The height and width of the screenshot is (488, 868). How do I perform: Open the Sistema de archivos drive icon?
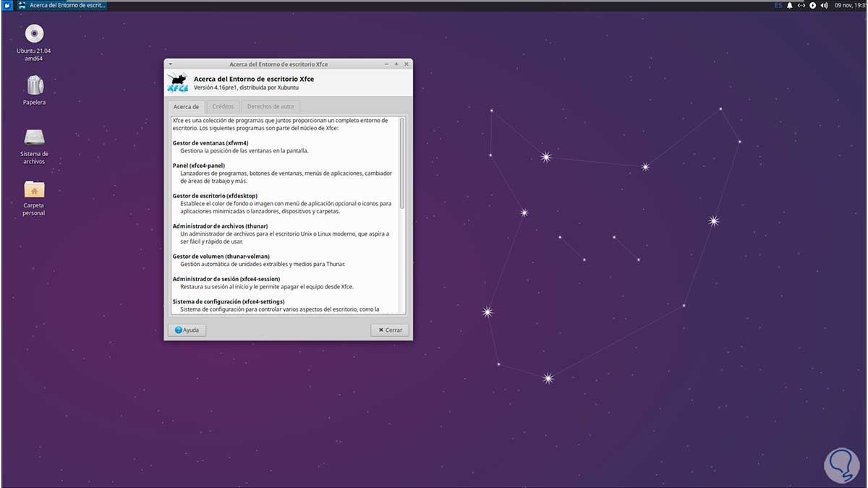pyautogui.click(x=34, y=137)
